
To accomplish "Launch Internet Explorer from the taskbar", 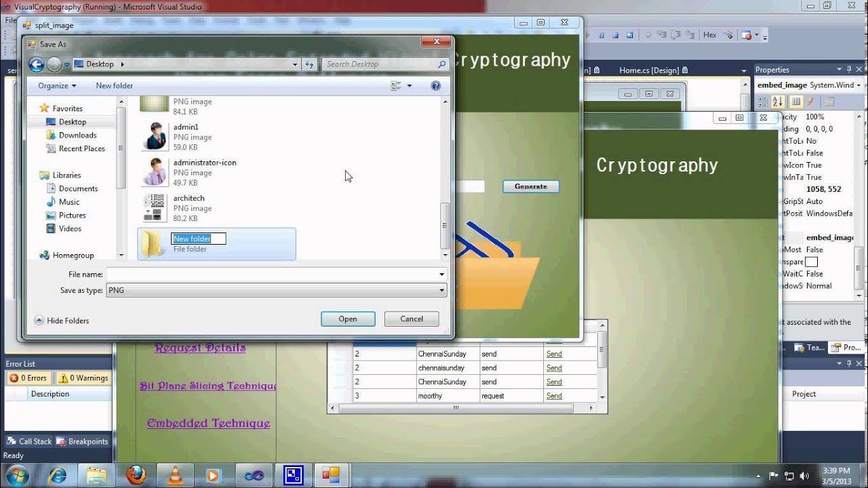I will click(x=58, y=476).
